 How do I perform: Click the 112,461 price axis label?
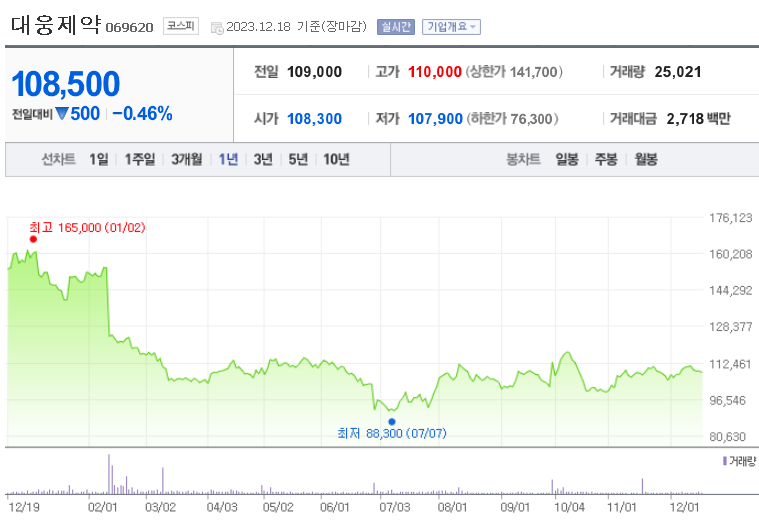coord(730,364)
